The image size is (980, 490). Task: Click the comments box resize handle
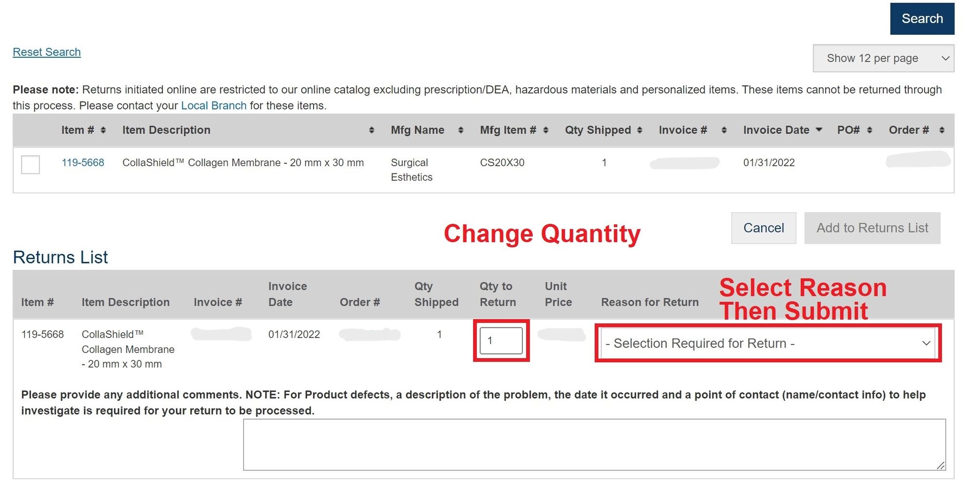click(940, 465)
